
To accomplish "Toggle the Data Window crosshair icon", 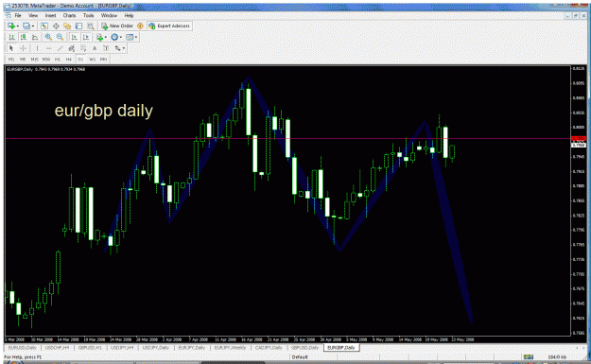I will (56, 26).
